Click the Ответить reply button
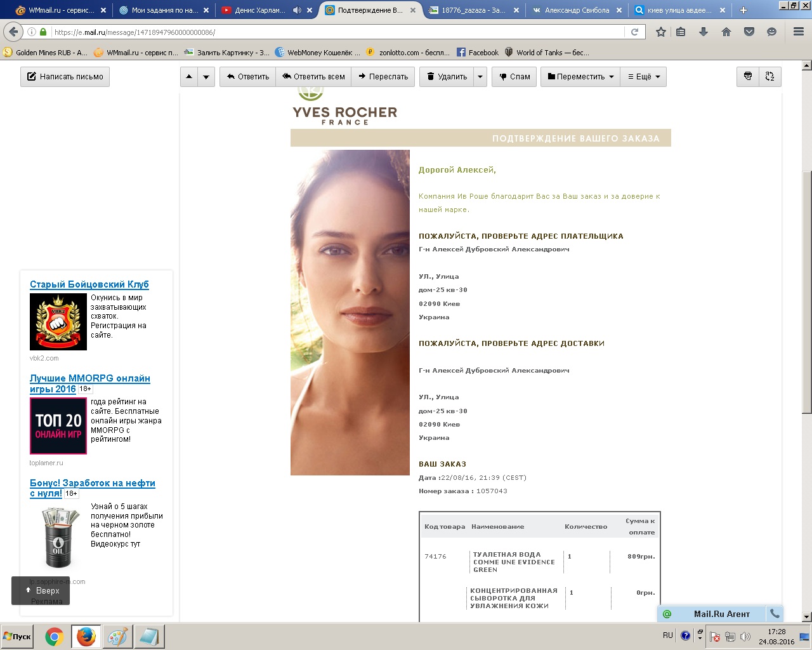The height and width of the screenshot is (650, 812). click(248, 77)
